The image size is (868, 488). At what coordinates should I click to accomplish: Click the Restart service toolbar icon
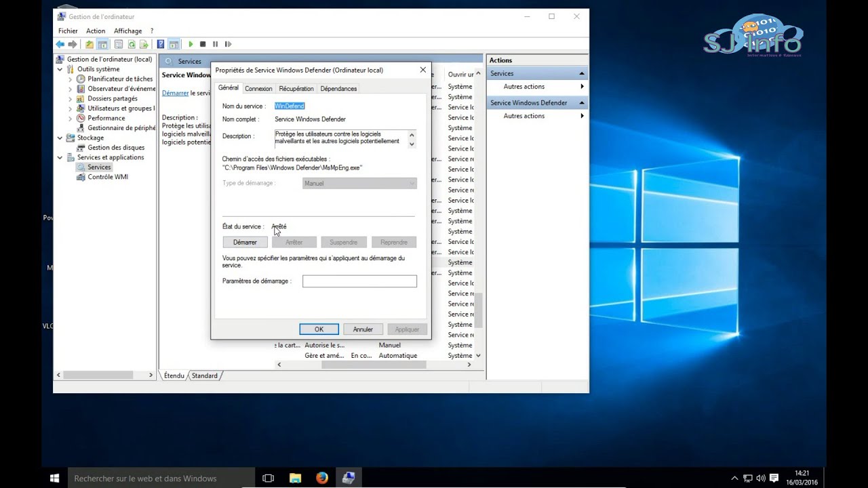(228, 44)
